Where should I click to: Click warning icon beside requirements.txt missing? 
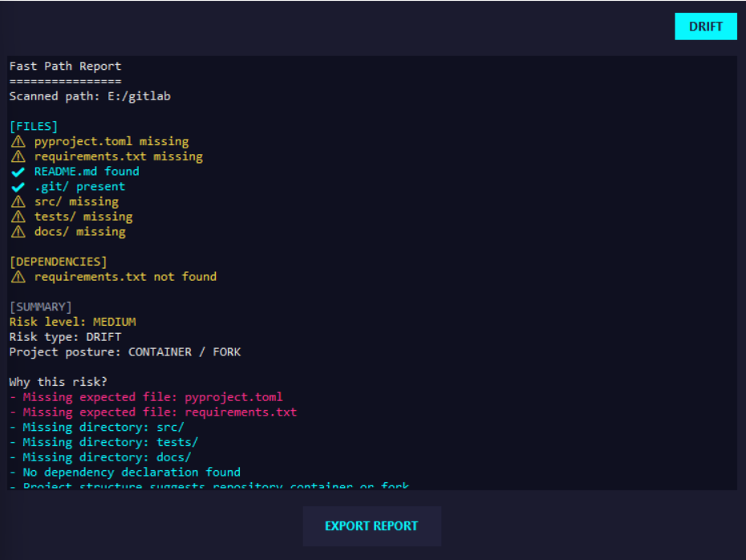point(18,156)
